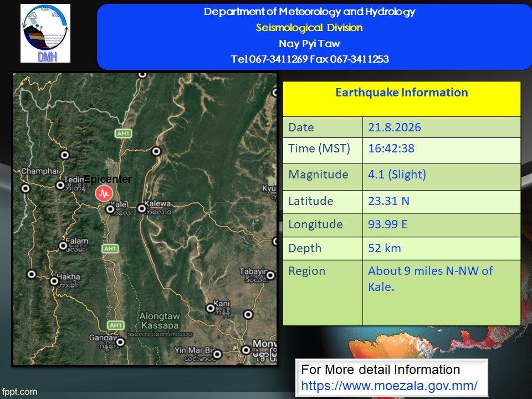Click the Tel and Fax number line

(x=310, y=59)
